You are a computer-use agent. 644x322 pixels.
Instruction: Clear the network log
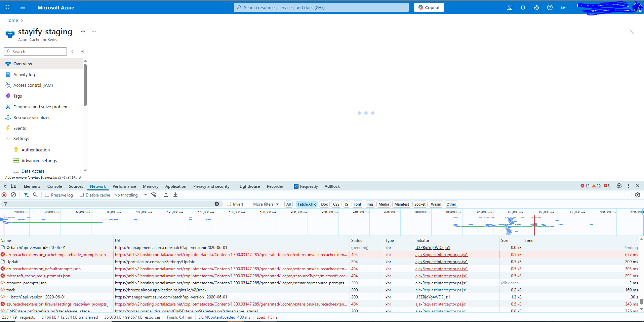13,195
